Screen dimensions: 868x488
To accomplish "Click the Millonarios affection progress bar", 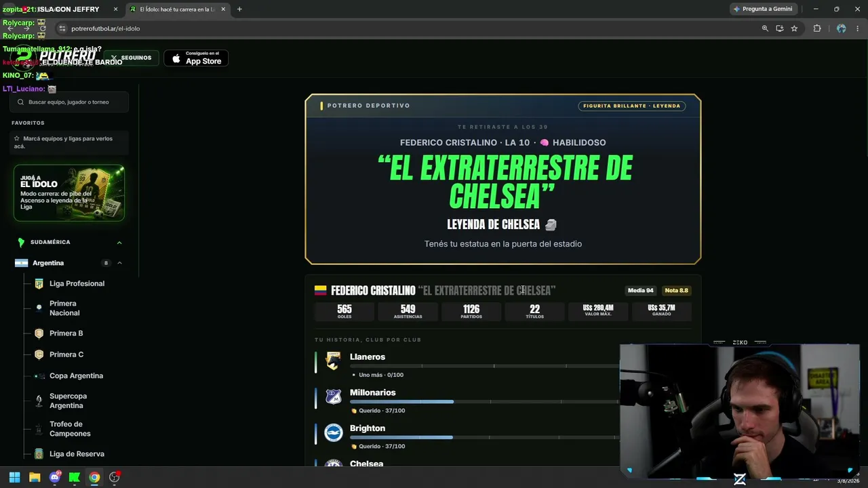I will click(485, 402).
